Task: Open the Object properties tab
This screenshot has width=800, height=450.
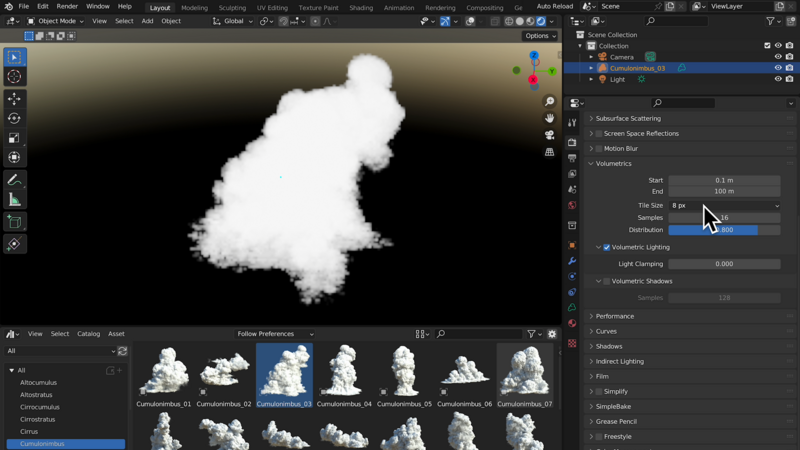Action: [572, 245]
